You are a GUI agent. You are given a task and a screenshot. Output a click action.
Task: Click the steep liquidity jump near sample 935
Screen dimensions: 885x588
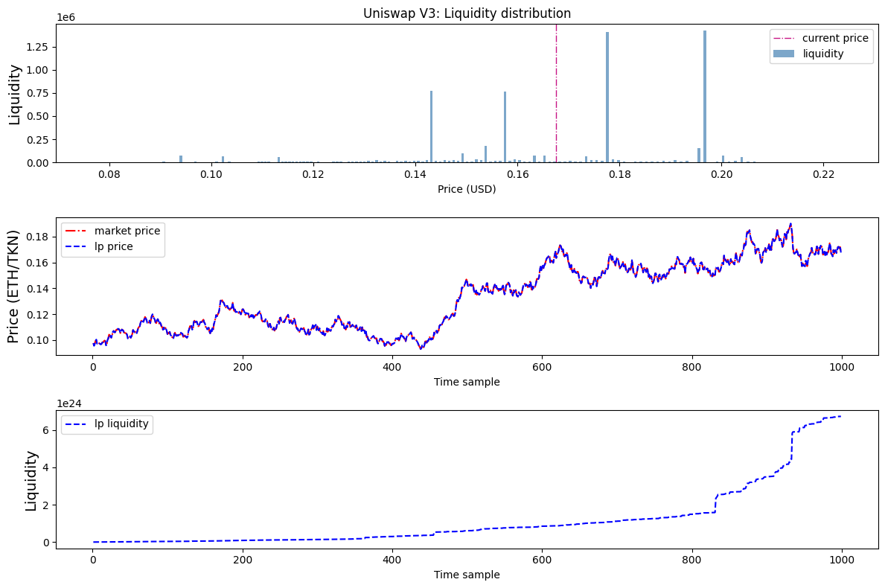pyautogui.click(x=790, y=447)
